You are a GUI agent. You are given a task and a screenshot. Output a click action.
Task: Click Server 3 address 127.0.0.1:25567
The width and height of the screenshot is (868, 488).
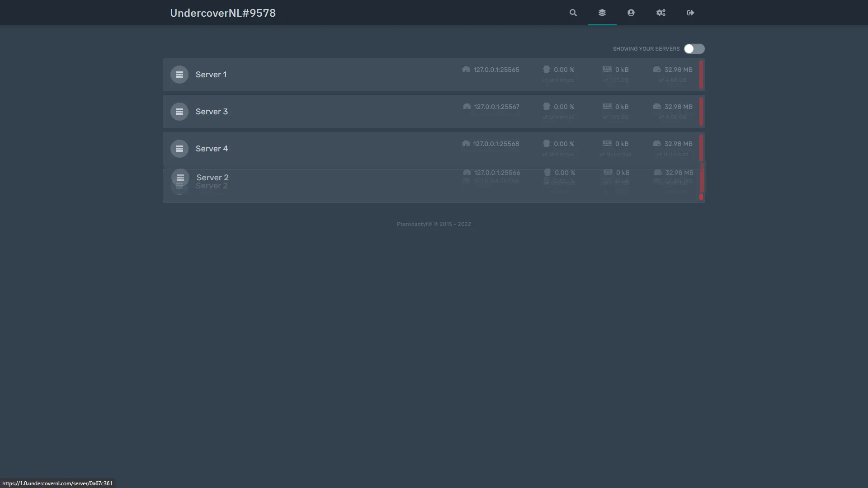[x=496, y=107]
